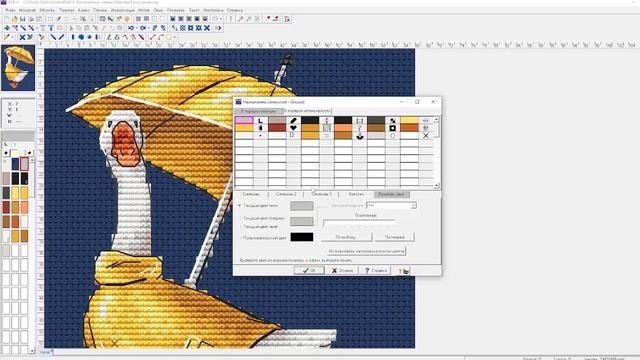Viewport: 640px width, 360px height.
Task: Select the magic wand tool in third toolbar row
Action: (x=7, y=37)
